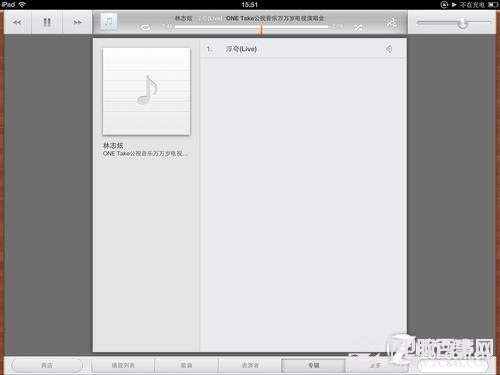Image resolution: width=500 pixels, height=375 pixels.
Task: Click the ONE Take album title under cover
Action: [x=145, y=154]
